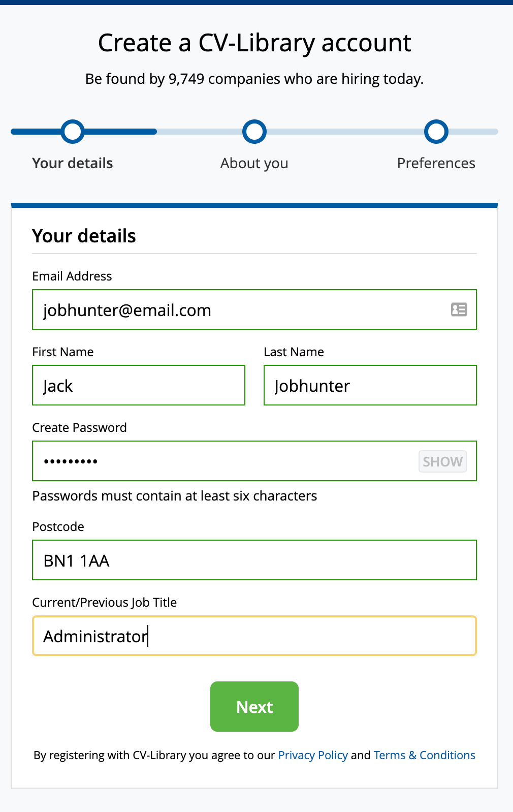513x812 pixels.
Task: Open the Terms & Conditions link
Action: pyautogui.click(x=424, y=755)
